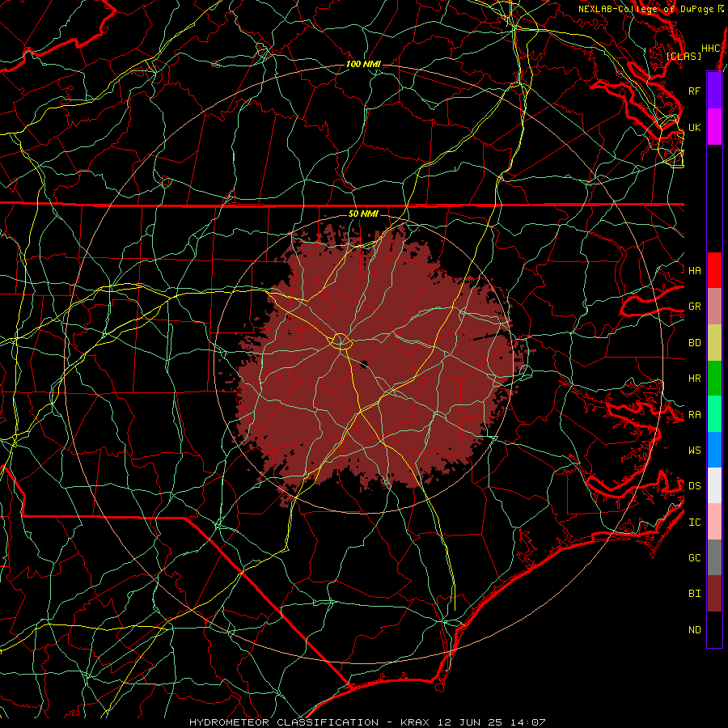Click the HA red legend swatch
Screen dimensions: 728x728
tap(714, 270)
